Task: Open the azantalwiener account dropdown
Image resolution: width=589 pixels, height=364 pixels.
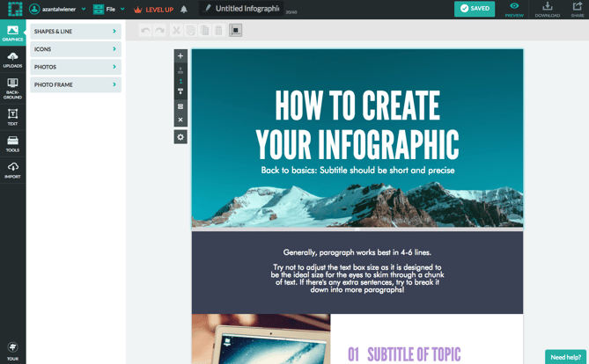Action: tap(58, 9)
